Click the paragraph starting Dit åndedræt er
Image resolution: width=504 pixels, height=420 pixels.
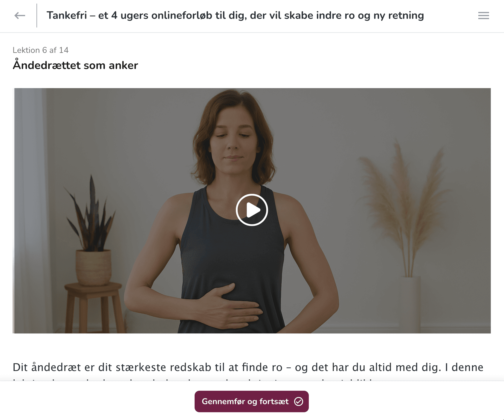248,370
